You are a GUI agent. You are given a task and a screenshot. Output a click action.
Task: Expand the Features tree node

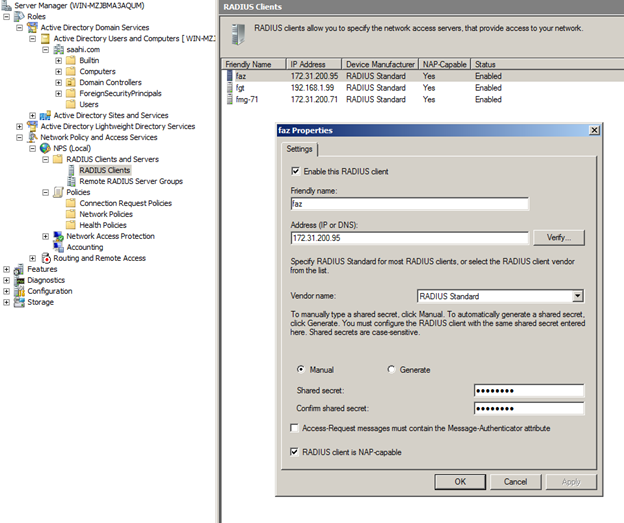(7, 269)
